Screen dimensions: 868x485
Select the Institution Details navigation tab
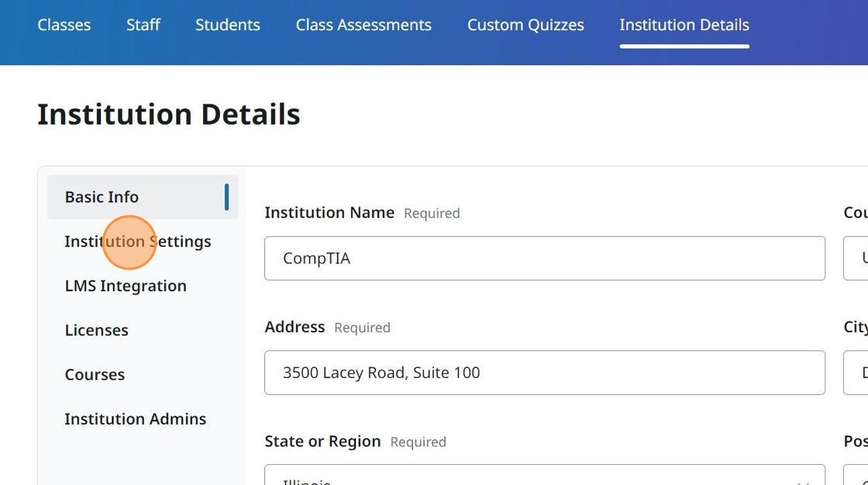[684, 25]
